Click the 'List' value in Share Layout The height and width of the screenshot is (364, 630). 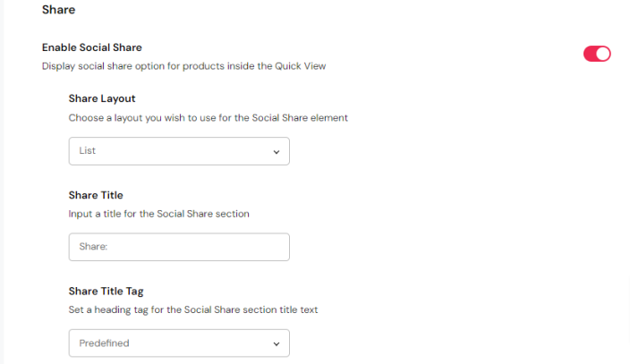[87, 151]
